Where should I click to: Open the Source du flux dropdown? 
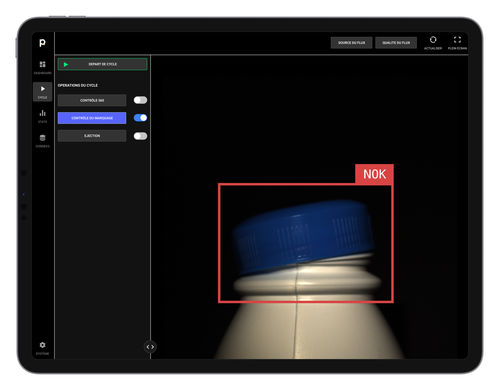(351, 43)
